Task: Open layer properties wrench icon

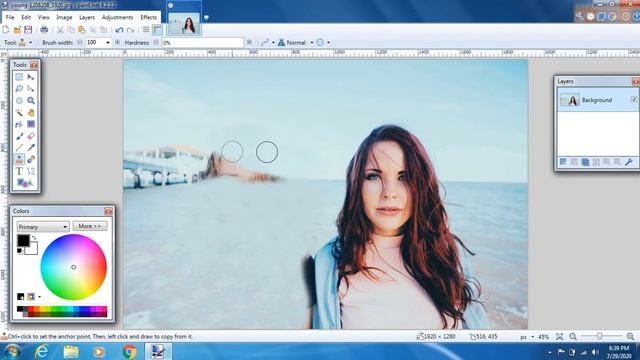Action: (629, 162)
